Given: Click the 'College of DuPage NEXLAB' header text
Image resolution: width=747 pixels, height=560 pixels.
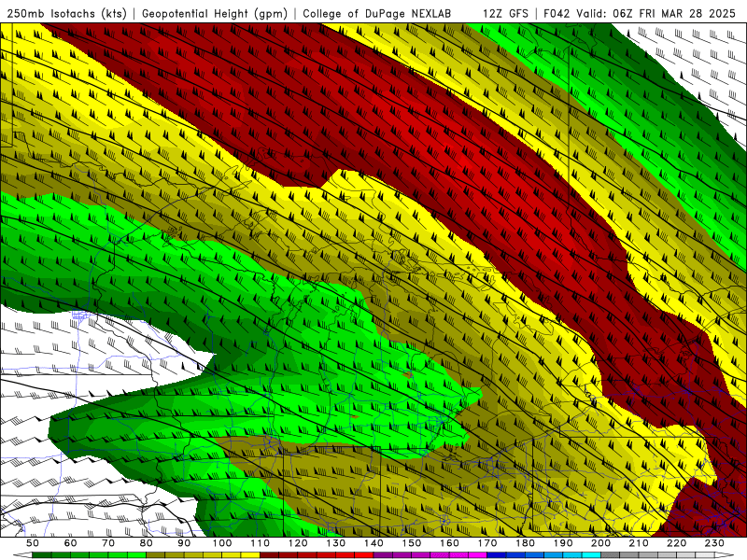Looking at the screenshot, I should [x=376, y=13].
